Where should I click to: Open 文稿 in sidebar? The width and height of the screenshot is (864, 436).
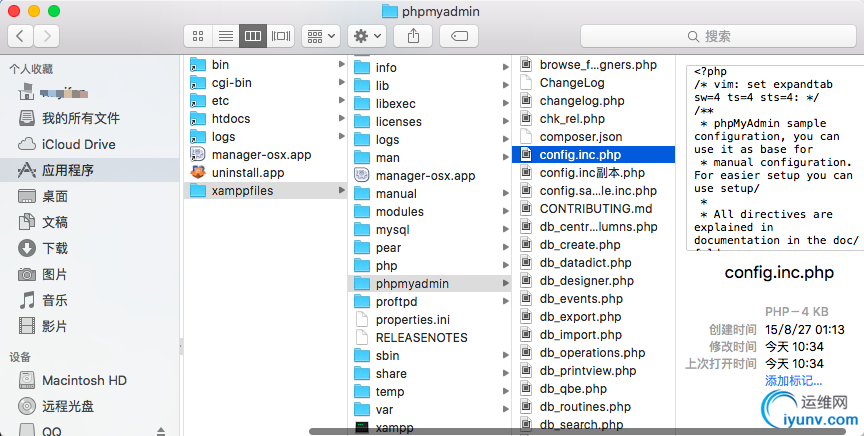(89, 222)
